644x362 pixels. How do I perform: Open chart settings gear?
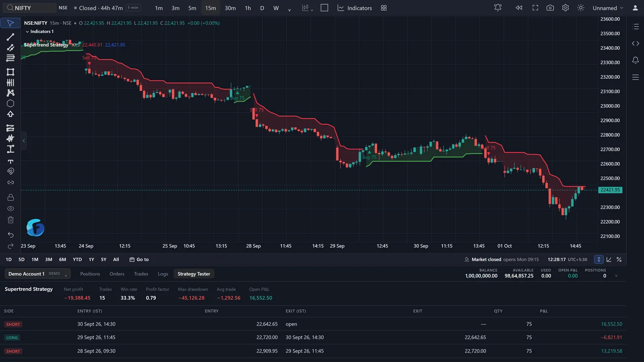566,8
